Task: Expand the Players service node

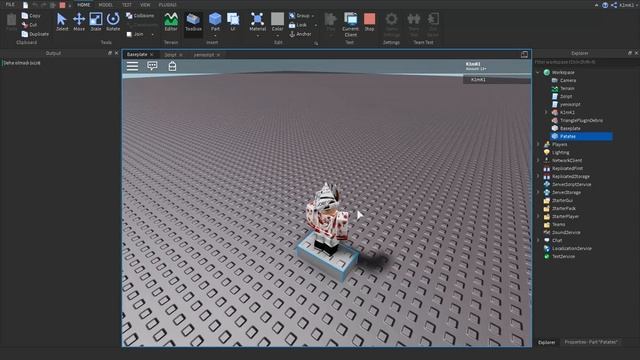Action: coord(538,144)
